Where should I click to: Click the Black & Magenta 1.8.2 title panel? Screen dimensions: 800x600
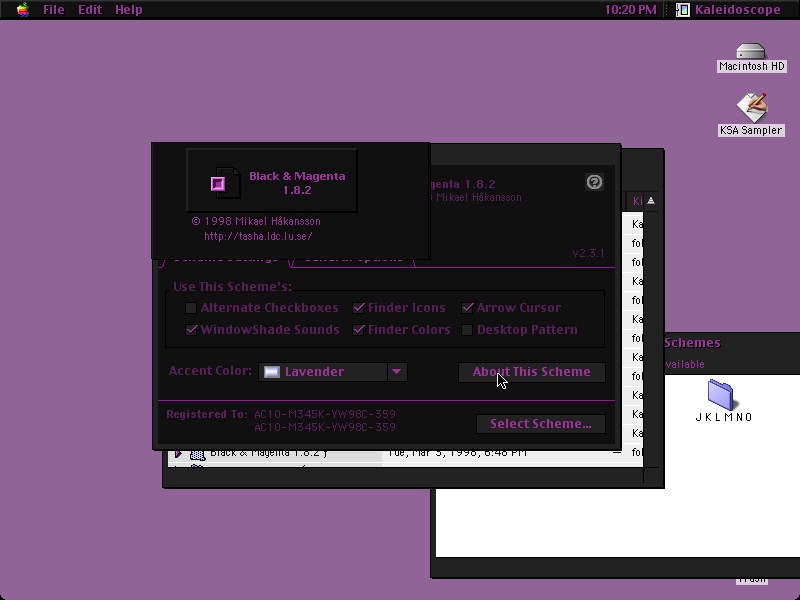coord(272,181)
